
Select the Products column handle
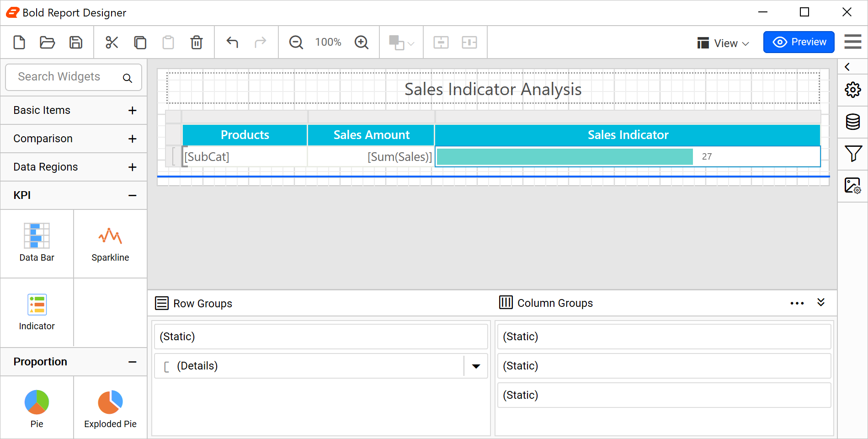click(245, 117)
